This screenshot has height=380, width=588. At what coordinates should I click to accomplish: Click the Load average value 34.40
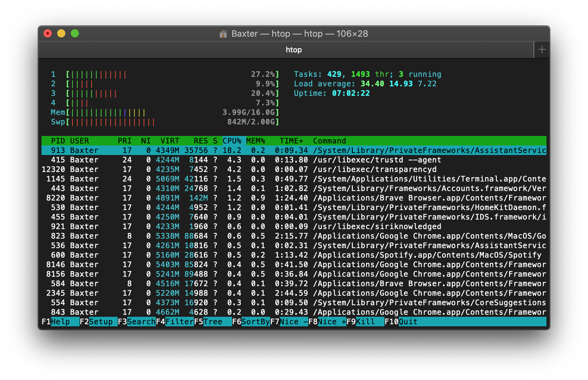[372, 84]
